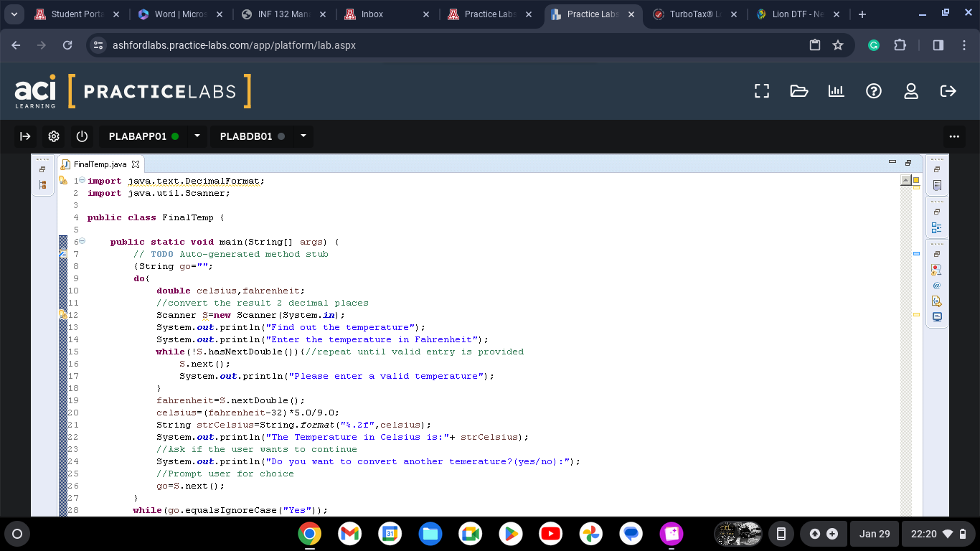The width and height of the screenshot is (980, 551).
Task: Open Files app from the shelf
Action: pyautogui.click(x=430, y=534)
